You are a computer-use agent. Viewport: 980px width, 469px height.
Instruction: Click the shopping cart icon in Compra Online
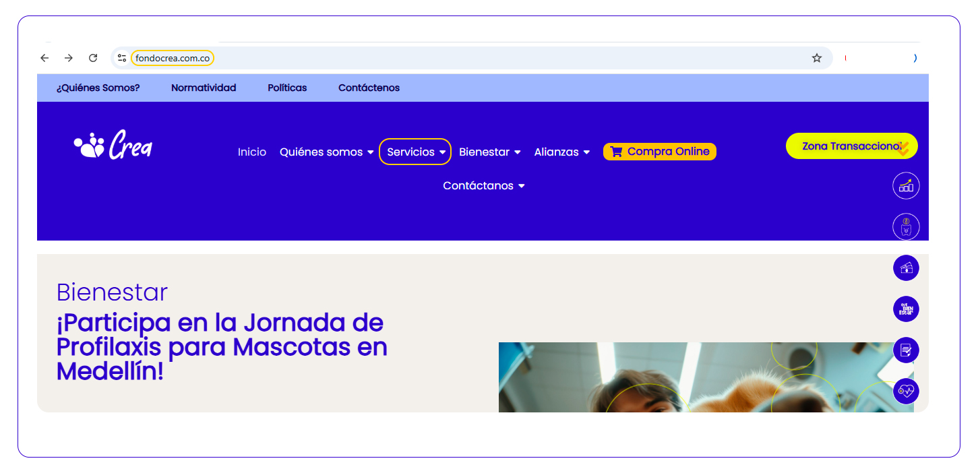616,152
